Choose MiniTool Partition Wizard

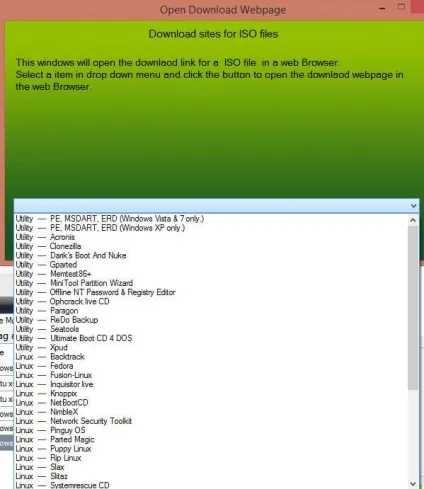[211, 283]
